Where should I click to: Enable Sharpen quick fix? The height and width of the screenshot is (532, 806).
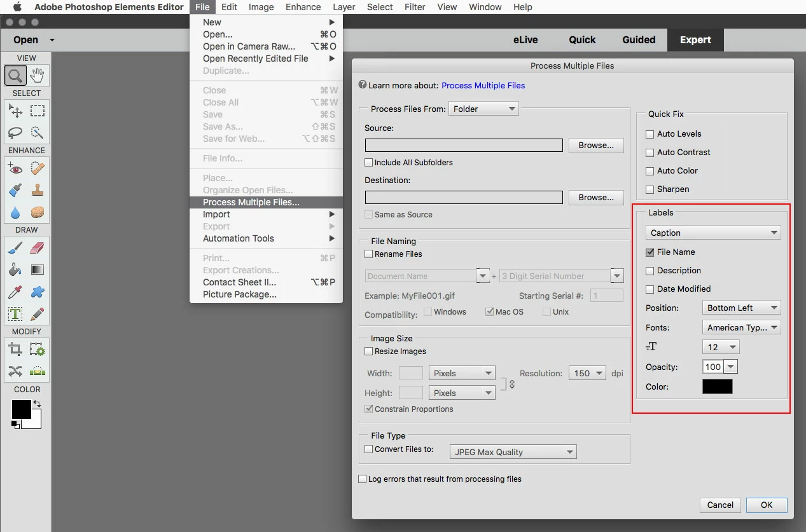pos(650,189)
